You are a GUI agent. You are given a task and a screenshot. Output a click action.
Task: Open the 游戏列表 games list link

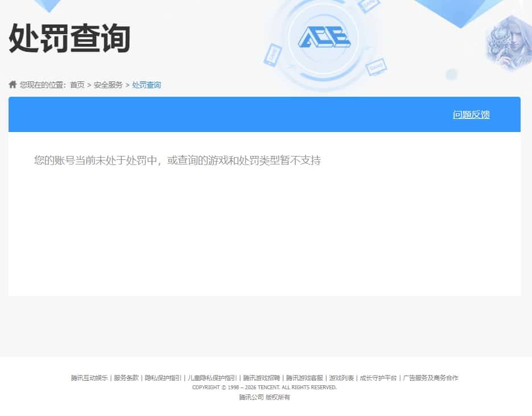click(x=341, y=378)
